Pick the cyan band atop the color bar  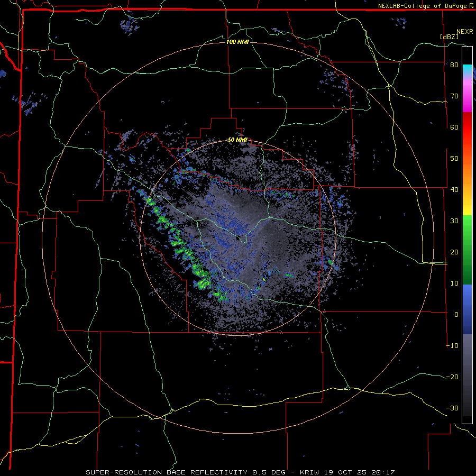coord(467,69)
